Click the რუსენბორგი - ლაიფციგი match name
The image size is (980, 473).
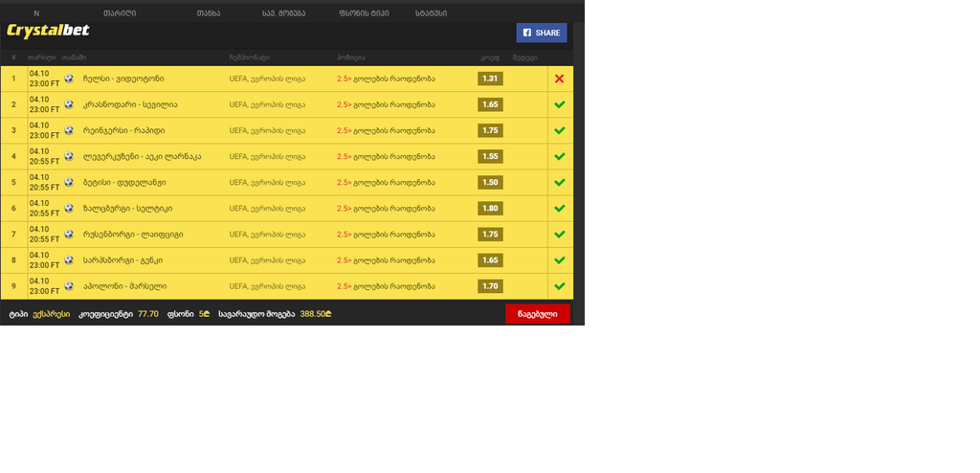point(133,235)
